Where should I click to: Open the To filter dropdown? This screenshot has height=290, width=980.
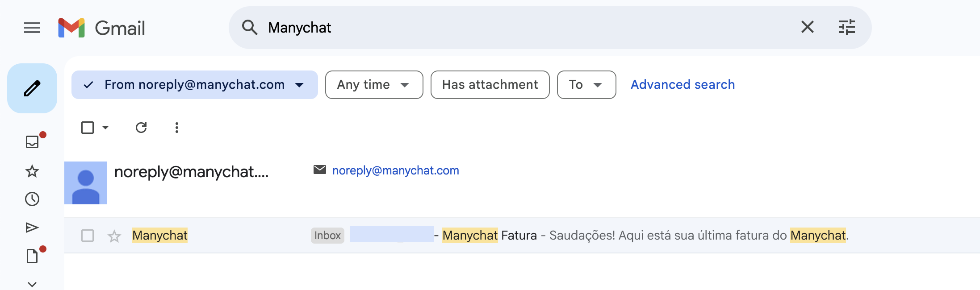pyautogui.click(x=586, y=85)
